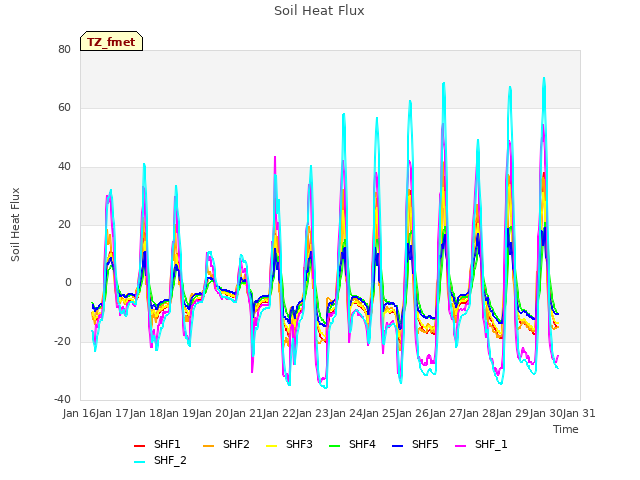640x480 pixels.
Task: Click the Jan 23 x-axis tick label
Action: (312, 413)
